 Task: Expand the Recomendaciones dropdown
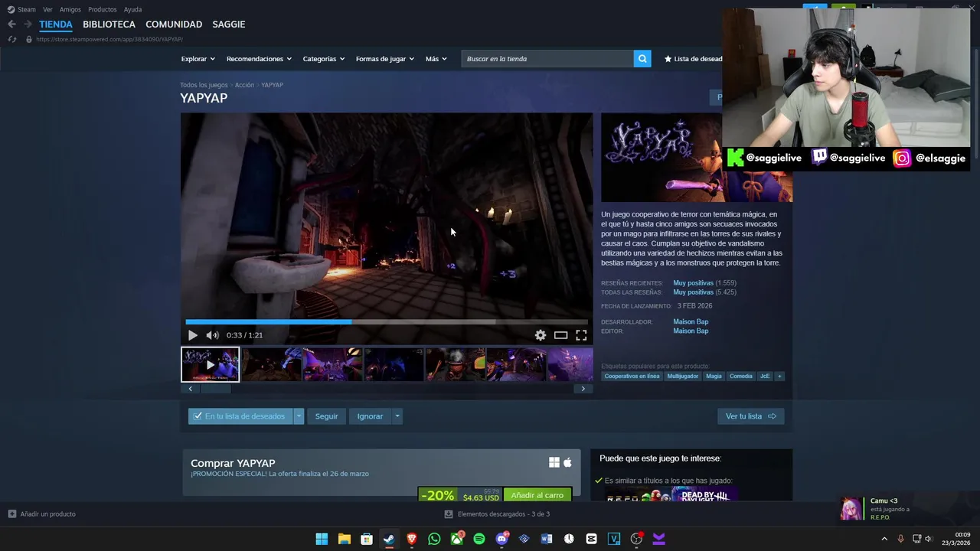pos(259,59)
